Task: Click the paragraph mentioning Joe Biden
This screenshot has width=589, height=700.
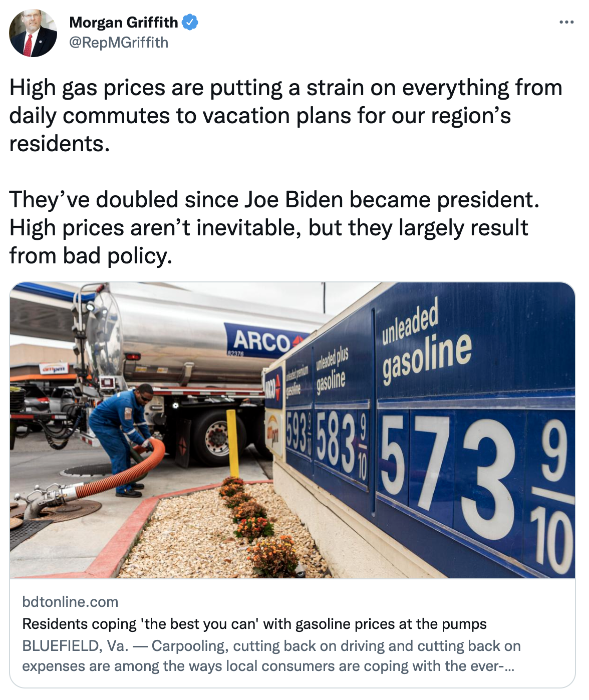Action: click(x=274, y=227)
